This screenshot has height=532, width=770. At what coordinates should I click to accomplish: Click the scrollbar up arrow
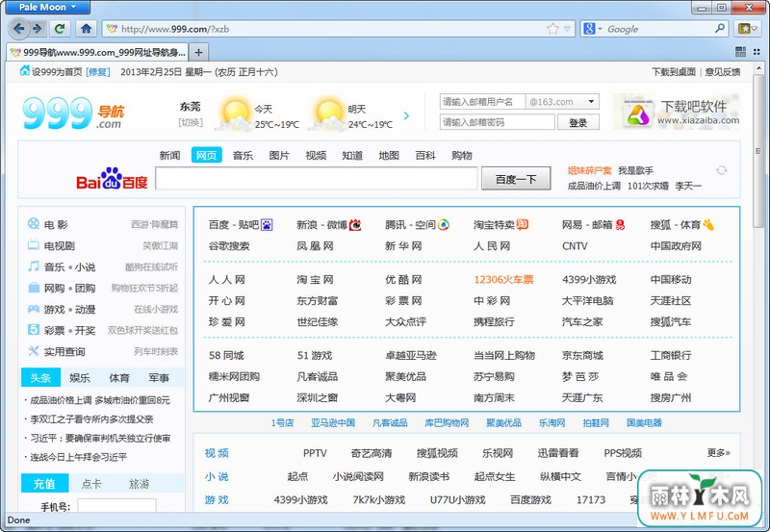click(758, 67)
